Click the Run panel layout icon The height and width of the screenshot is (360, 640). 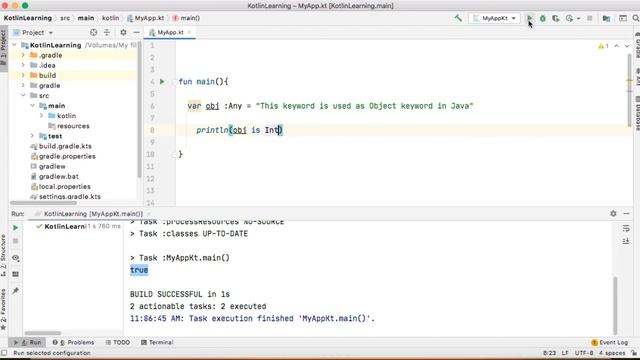tap(16, 274)
